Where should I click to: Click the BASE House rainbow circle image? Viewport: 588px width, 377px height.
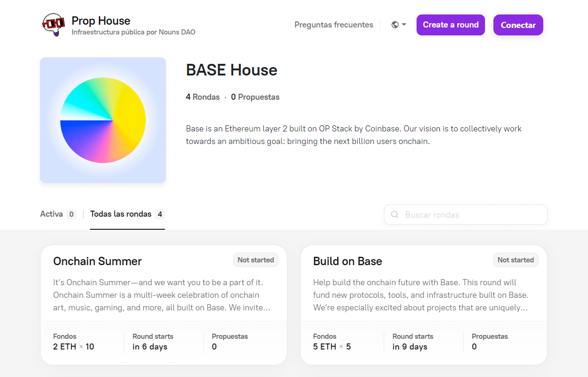103,120
